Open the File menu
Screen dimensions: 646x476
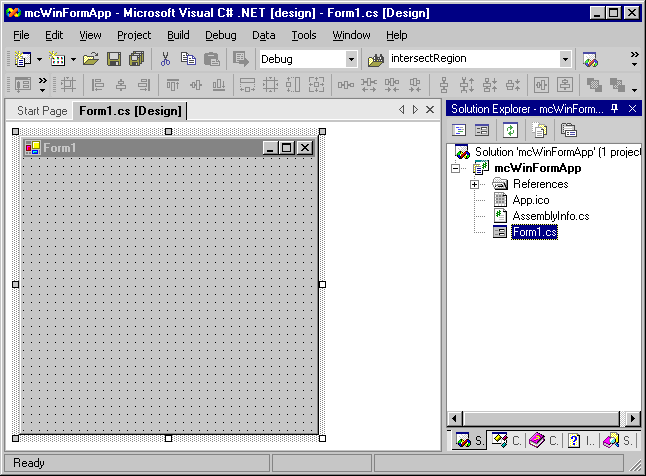pyautogui.click(x=21, y=35)
